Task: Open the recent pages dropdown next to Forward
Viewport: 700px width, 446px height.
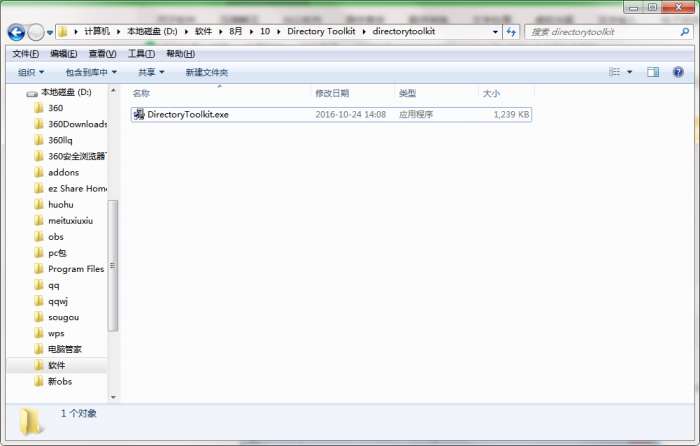Action: [50, 33]
